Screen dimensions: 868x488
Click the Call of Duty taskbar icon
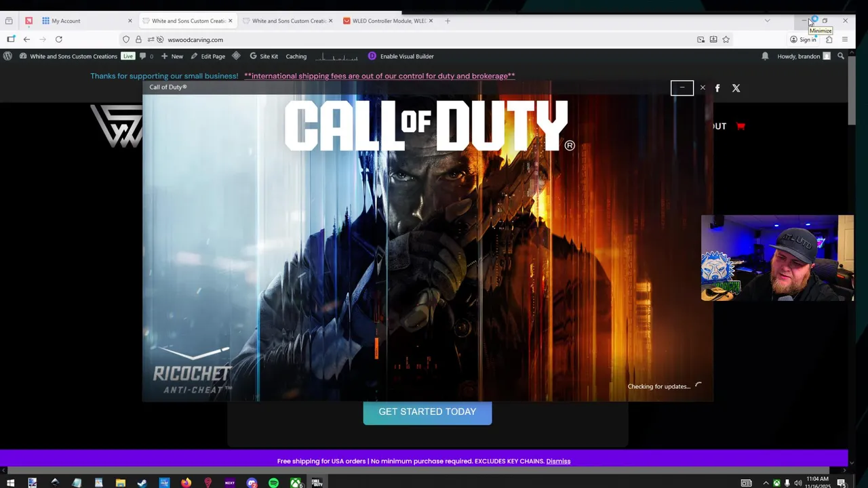317,483
